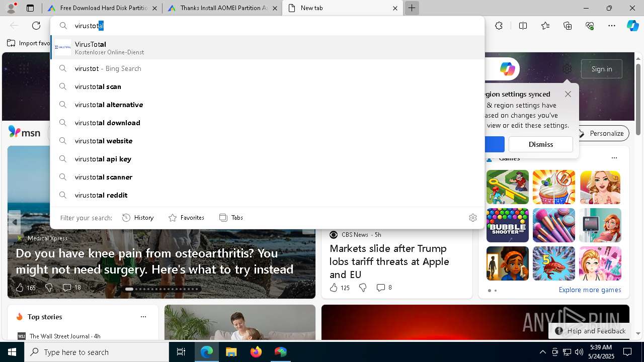644x362 pixels.
Task: Open Firefox on taskbar
Action: click(256, 352)
